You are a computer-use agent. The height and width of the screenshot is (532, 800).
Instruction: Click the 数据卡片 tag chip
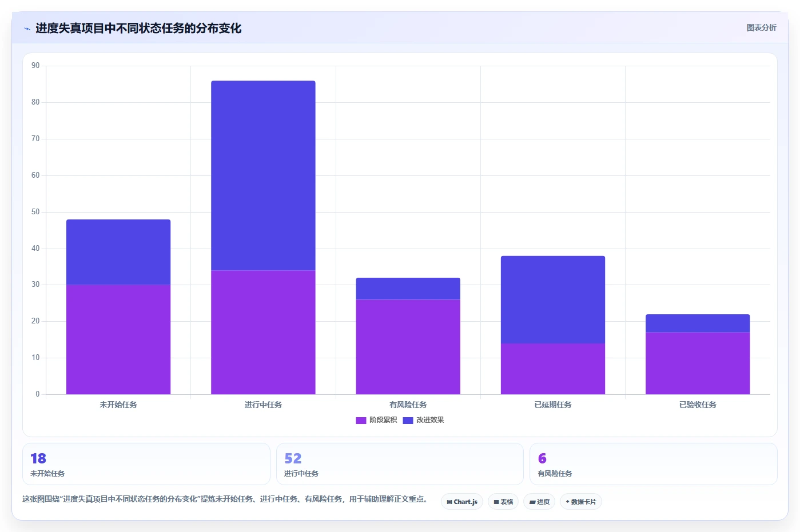581,502
